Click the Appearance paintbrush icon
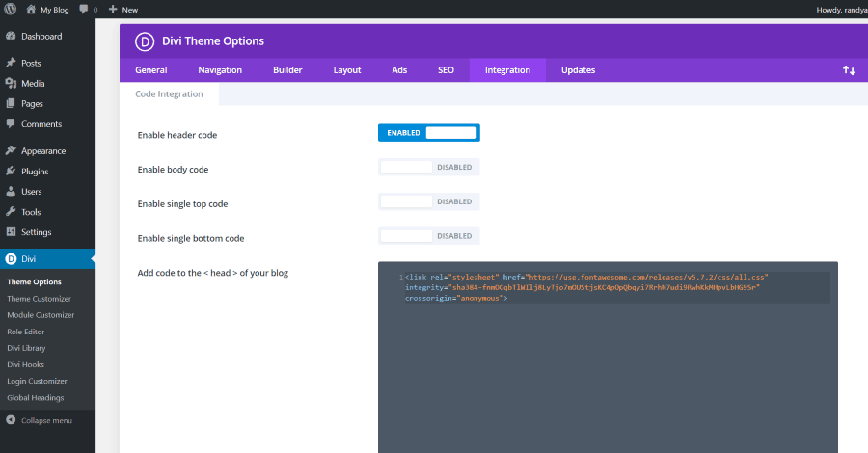 tap(11, 150)
